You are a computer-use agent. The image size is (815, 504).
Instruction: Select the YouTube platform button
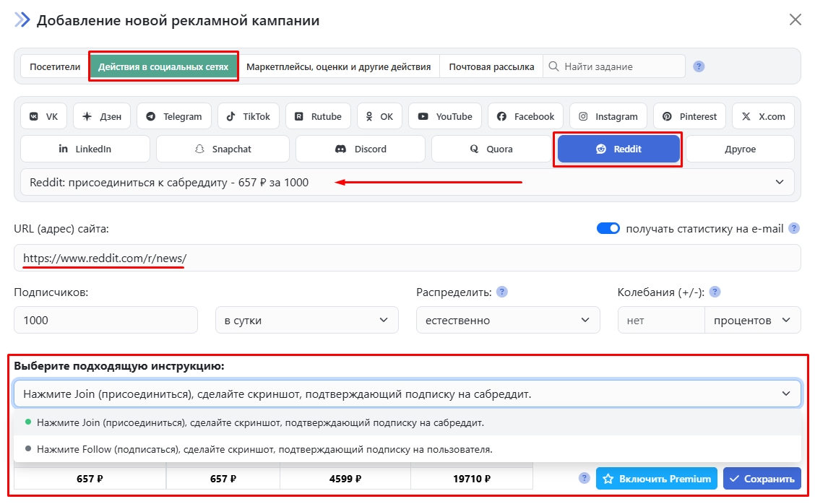click(444, 116)
